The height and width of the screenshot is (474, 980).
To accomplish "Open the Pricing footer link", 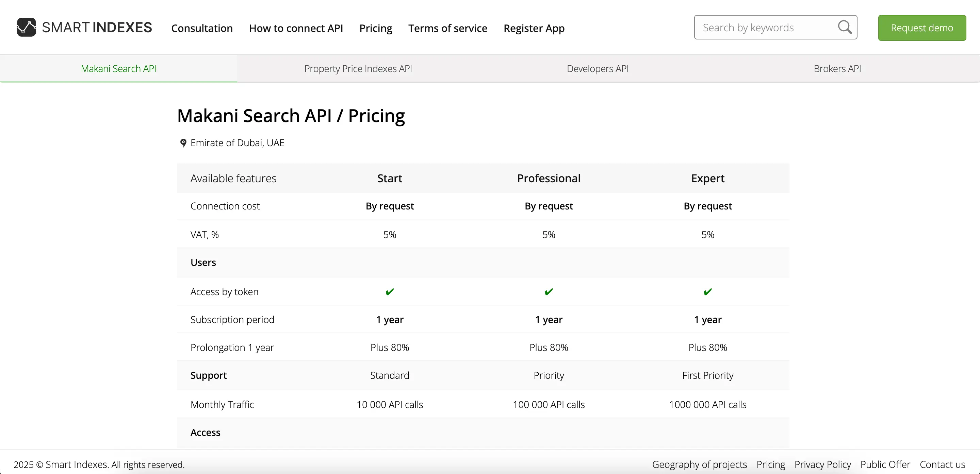I will click(770, 464).
